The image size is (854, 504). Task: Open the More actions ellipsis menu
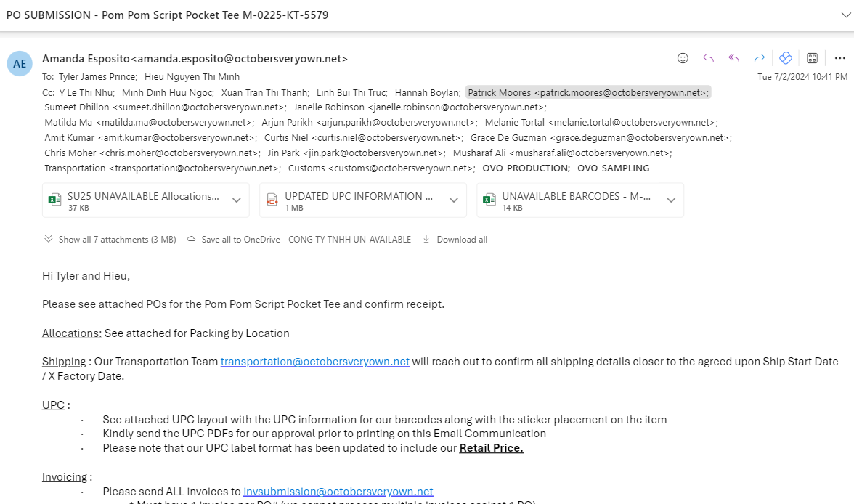click(839, 58)
